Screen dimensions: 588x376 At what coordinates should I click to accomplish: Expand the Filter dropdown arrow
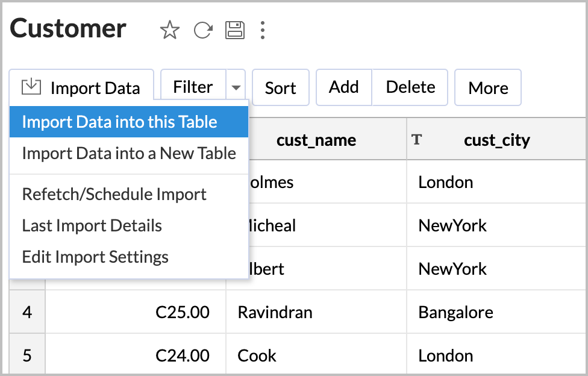(x=236, y=87)
